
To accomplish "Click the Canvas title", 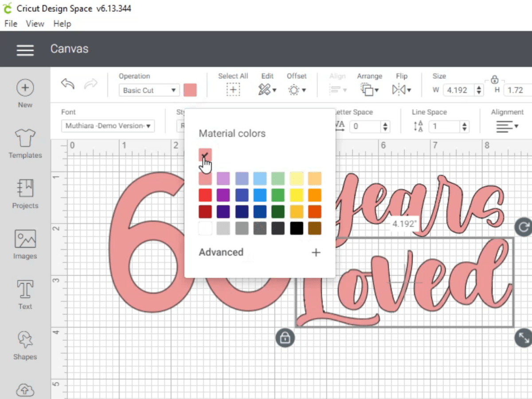I will pyautogui.click(x=69, y=49).
